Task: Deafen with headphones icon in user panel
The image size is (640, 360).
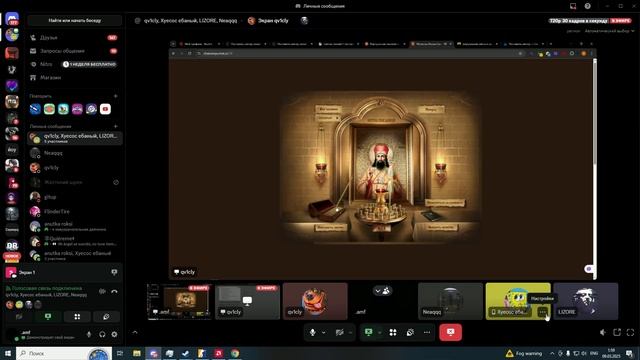Action: coord(102,334)
